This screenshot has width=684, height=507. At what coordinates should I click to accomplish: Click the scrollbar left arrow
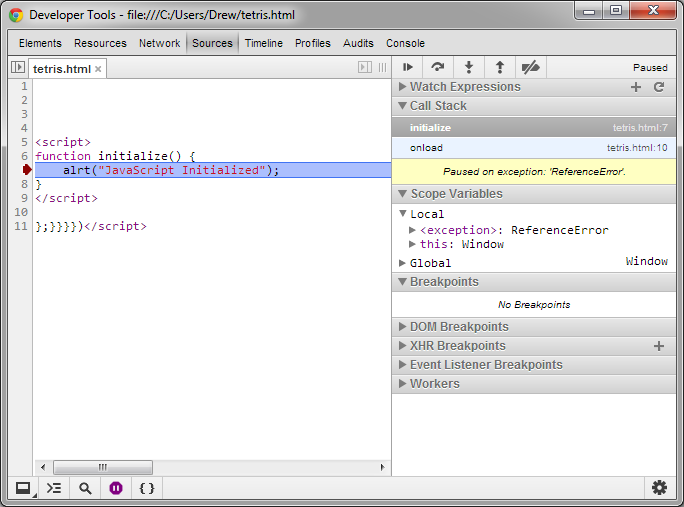click(43, 467)
